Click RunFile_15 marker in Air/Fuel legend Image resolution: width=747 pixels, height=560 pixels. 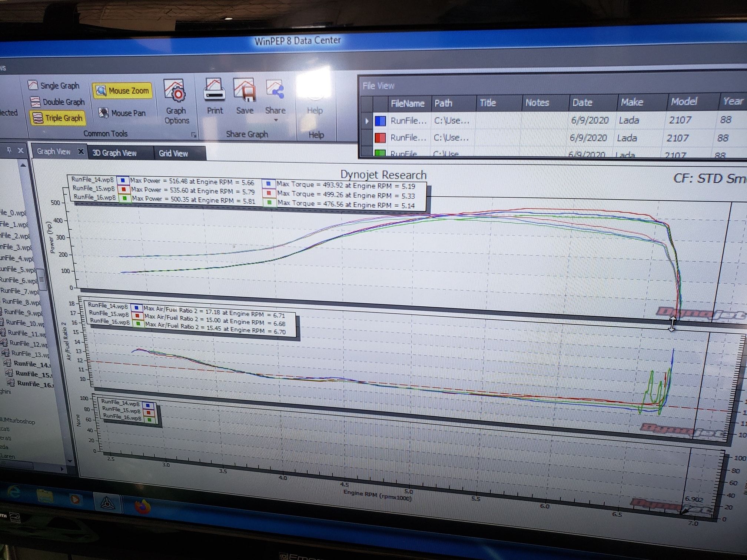(x=137, y=316)
